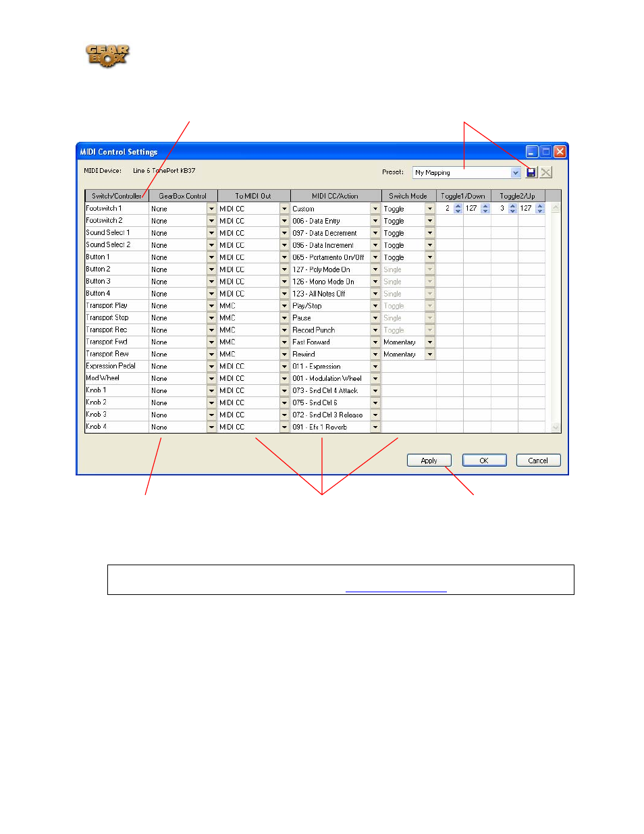Open Switch Mode dropdown for Footswitch 1
Screen dimensions: 644x834
pyautogui.click(x=430, y=209)
